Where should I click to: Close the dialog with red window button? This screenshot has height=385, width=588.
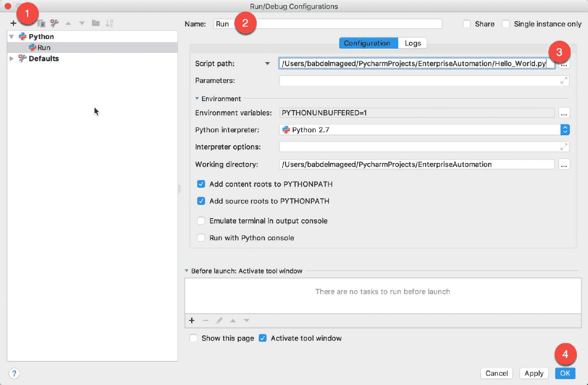8,6
